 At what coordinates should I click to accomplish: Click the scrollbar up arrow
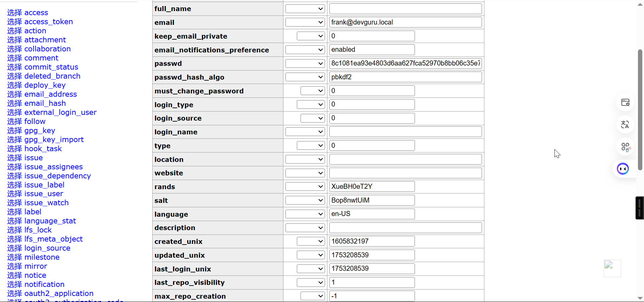(640, 4)
